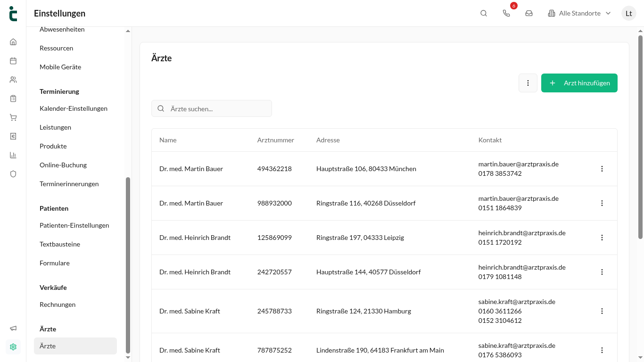Click phone number 0151 1720192
644x362 pixels.
(x=500, y=242)
